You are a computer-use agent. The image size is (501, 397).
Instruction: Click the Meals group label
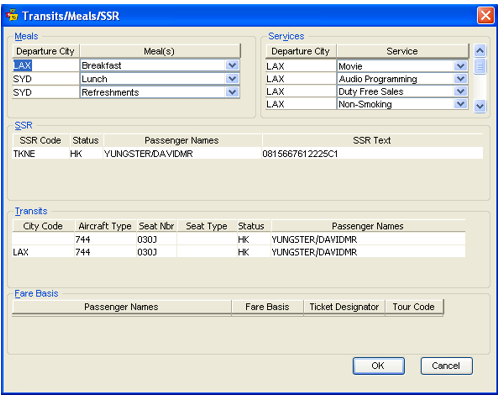click(26, 36)
